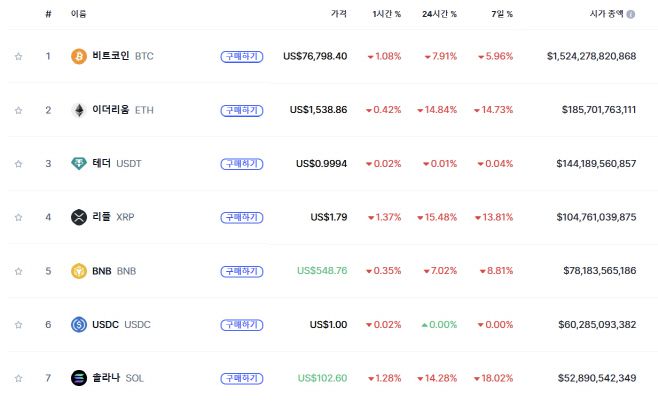Open the 테더 USDT name link
This screenshot has height=403, width=658.
[x=116, y=163]
